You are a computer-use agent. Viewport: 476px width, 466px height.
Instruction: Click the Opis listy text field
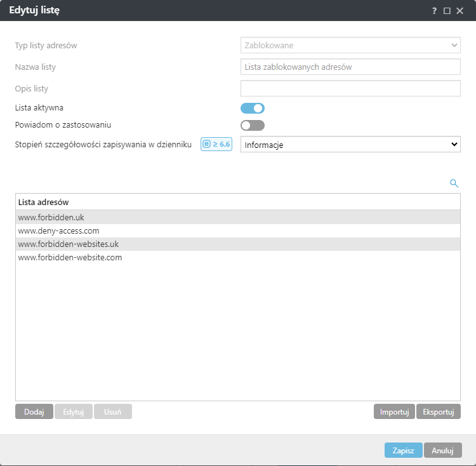point(350,88)
